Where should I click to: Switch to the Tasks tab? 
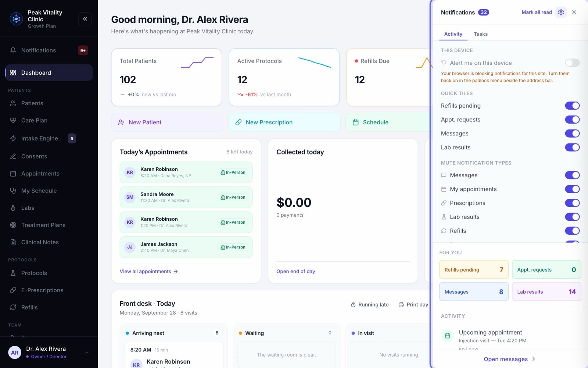tap(481, 34)
